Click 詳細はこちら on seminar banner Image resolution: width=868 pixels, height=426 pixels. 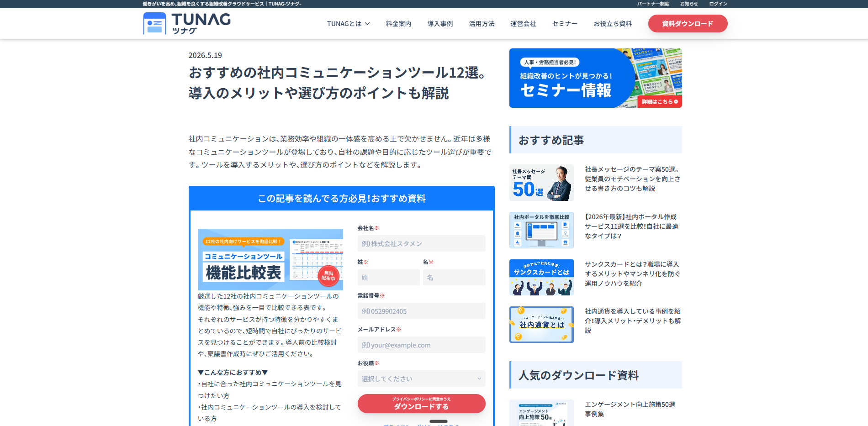(659, 101)
